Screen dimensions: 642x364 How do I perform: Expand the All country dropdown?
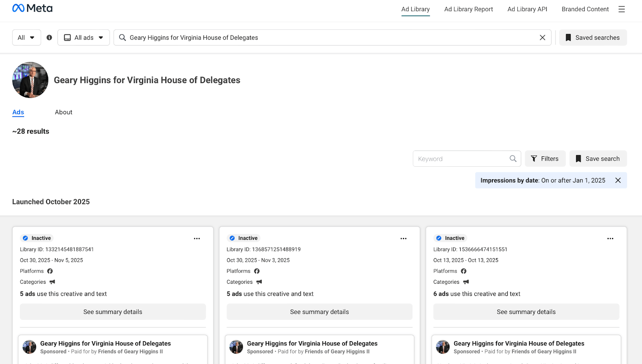(x=26, y=38)
